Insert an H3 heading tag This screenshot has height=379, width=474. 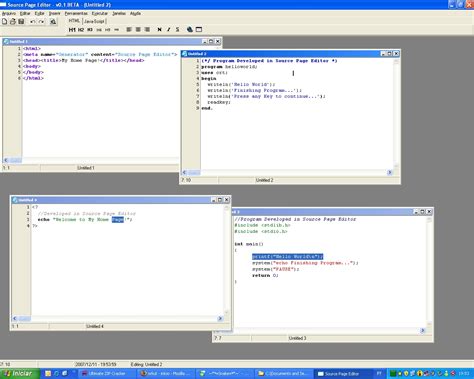click(90, 30)
